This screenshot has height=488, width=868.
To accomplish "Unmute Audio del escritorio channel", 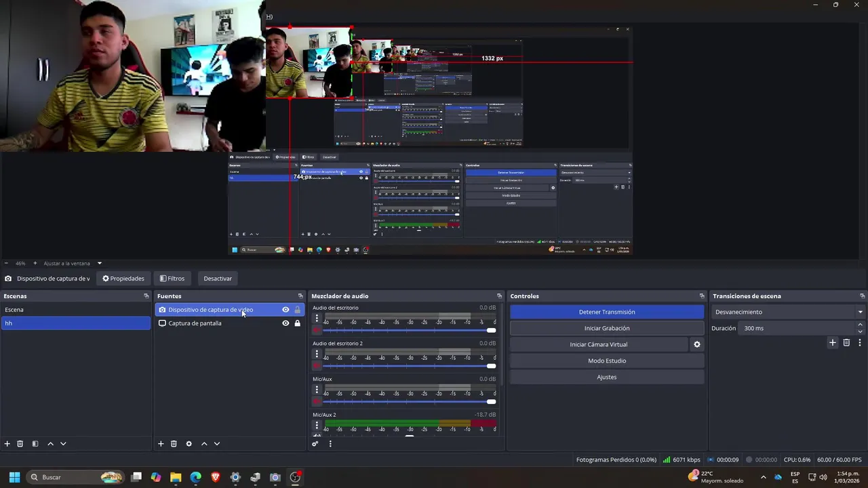I will (x=317, y=330).
